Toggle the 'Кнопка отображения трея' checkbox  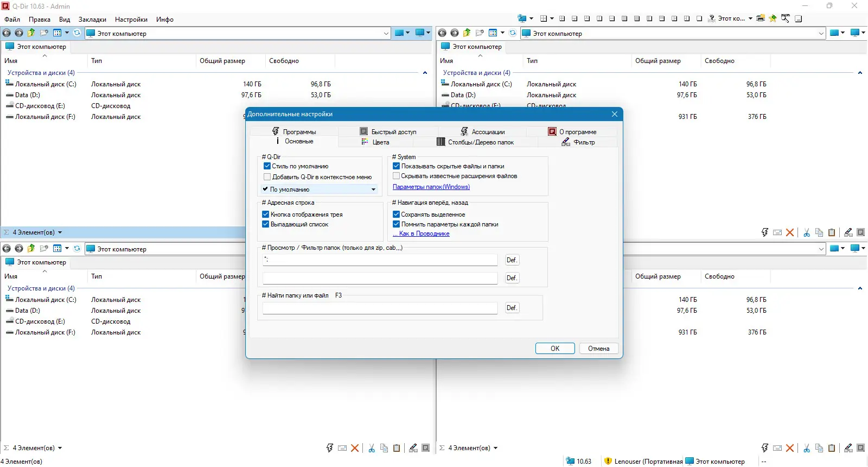point(266,214)
